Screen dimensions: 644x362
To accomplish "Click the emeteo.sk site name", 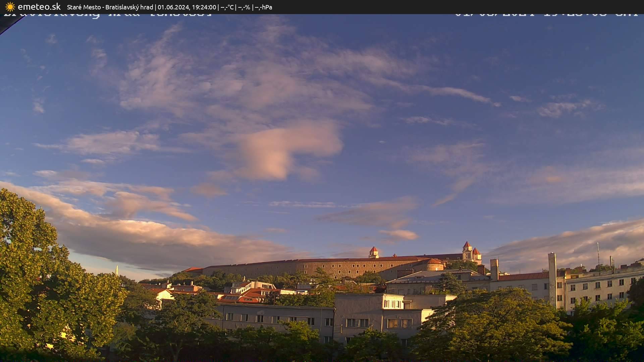I will click(39, 7).
